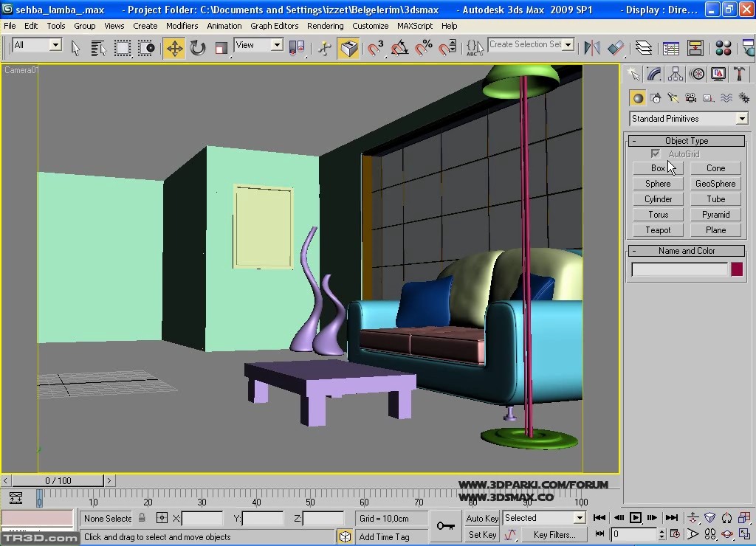Switch to Lights creation category

pos(673,98)
